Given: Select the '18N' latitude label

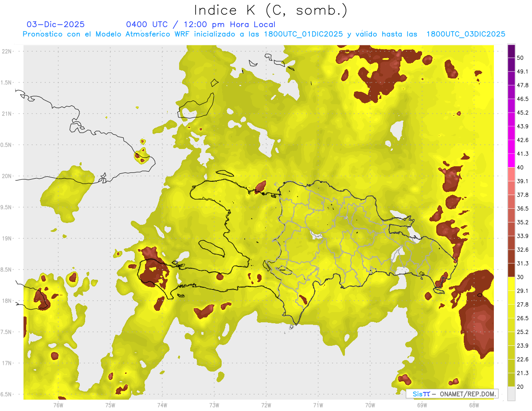Looking at the screenshot, I should point(7,301).
